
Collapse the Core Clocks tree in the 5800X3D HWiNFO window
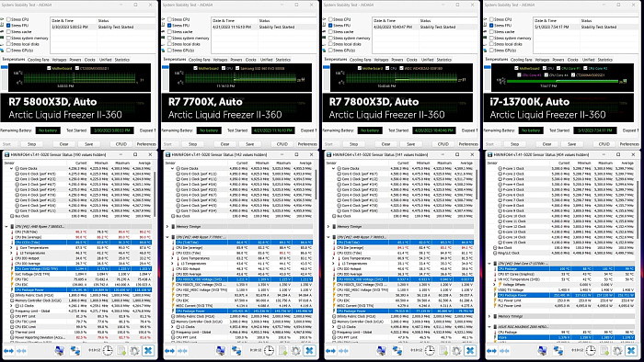[11, 168]
